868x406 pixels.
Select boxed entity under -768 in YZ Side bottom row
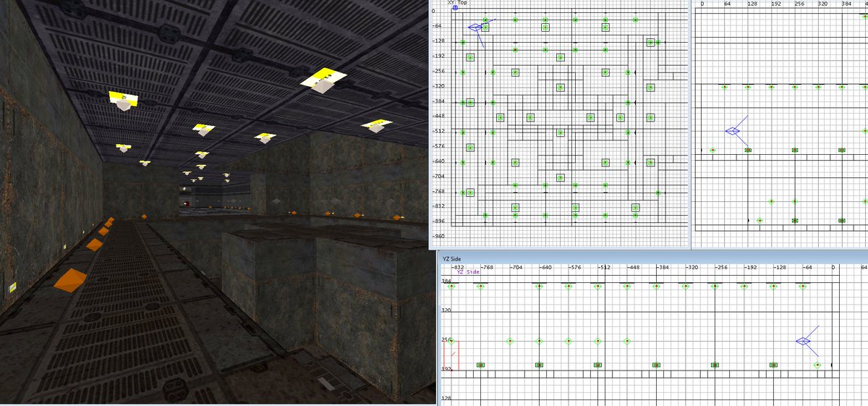[480, 365]
